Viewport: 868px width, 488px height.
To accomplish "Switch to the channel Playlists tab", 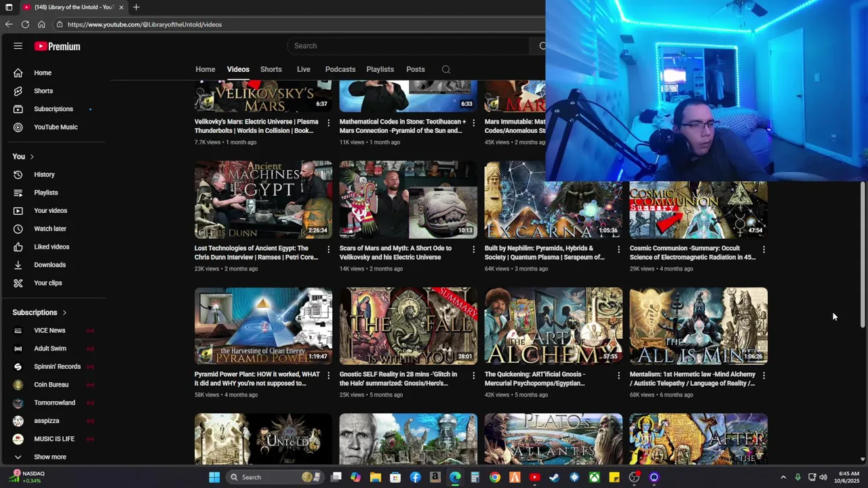I will click(x=380, y=69).
